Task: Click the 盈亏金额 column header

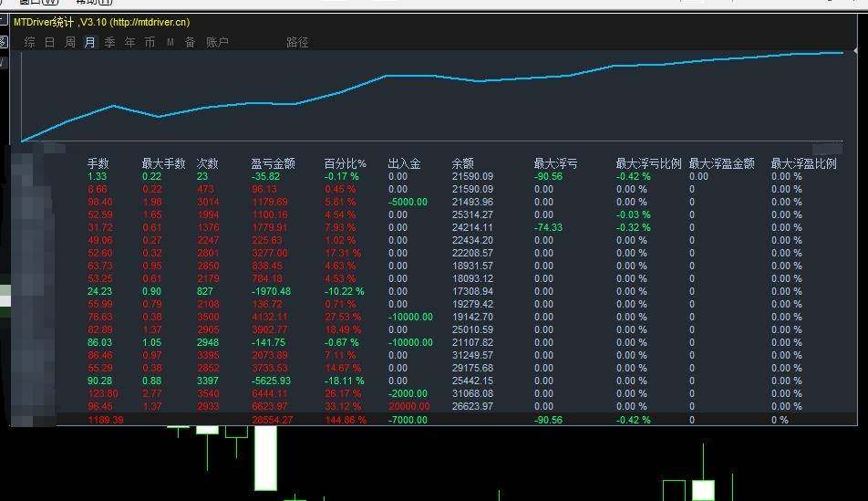Action: pyautogui.click(x=273, y=163)
